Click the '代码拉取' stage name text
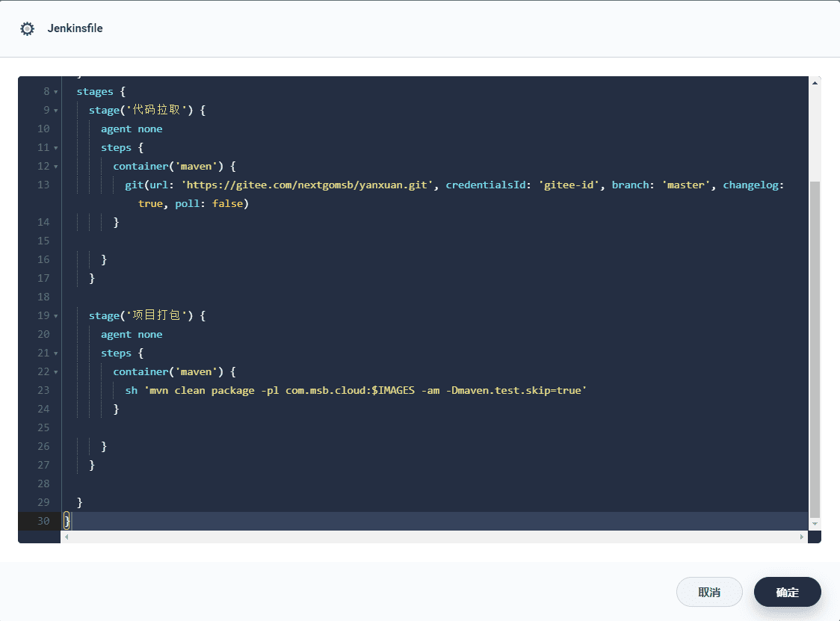The width and height of the screenshot is (840, 621). [x=156, y=110]
